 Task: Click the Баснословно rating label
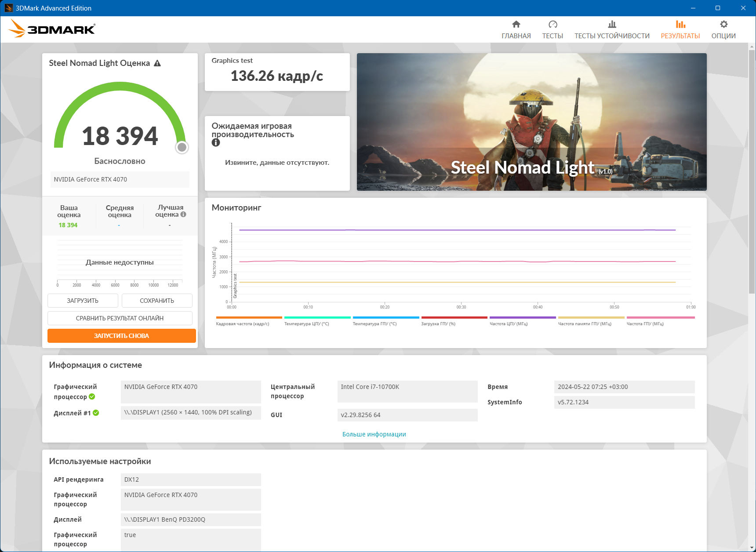(x=120, y=161)
